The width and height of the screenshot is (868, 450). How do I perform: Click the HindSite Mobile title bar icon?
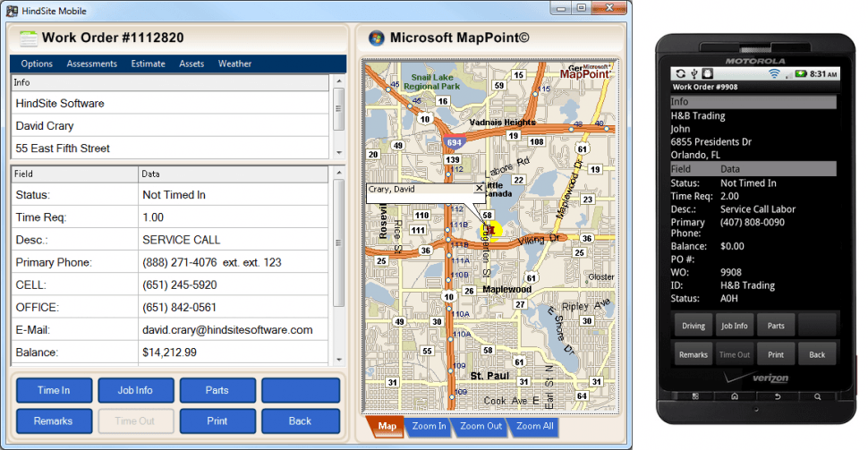coord(12,11)
